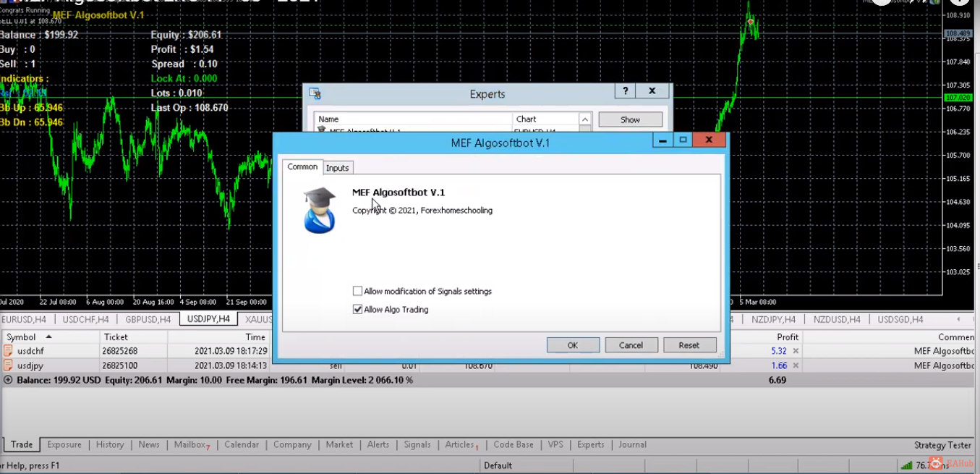Open the USDSGD,H4 chart tab
Viewport: 980px width, 474px height.
(x=900, y=319)
